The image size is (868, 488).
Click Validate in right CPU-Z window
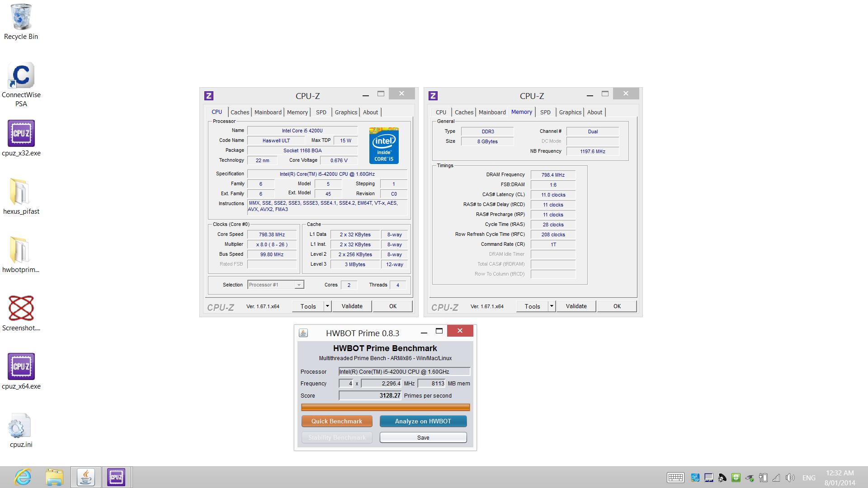[x=576, y=306]
